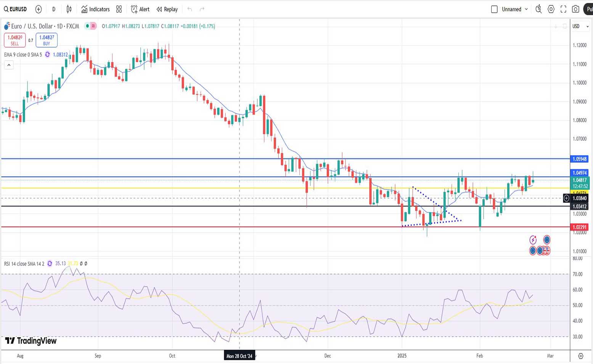Click the undo arrow icon
This screenshot has height=364, width=593.
coord(190,9)
